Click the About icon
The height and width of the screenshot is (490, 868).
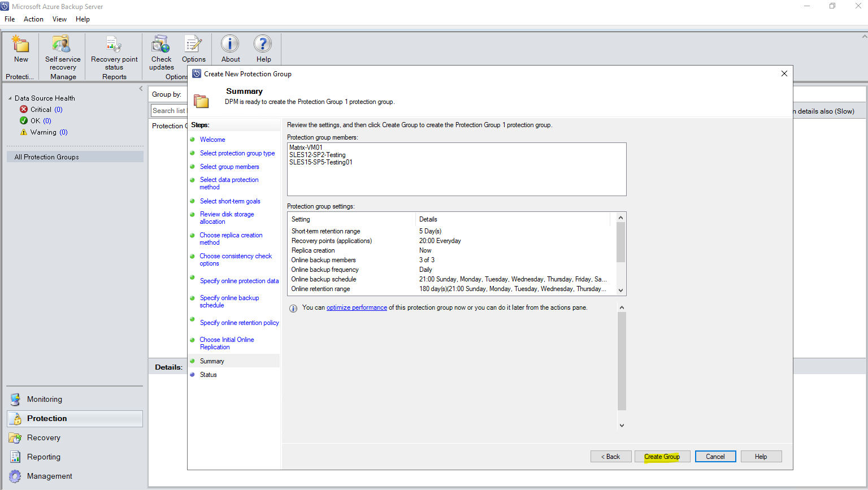230,44
